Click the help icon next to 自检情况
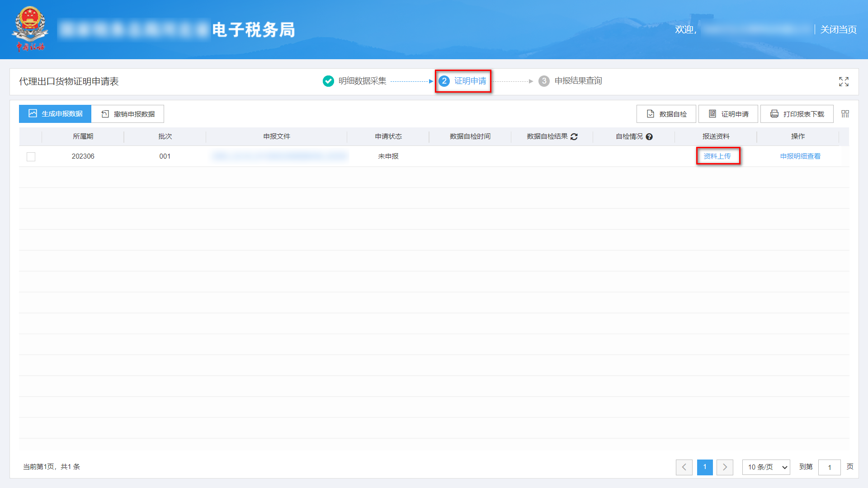This screenshot has width=868, height=488. coord(650,136)
